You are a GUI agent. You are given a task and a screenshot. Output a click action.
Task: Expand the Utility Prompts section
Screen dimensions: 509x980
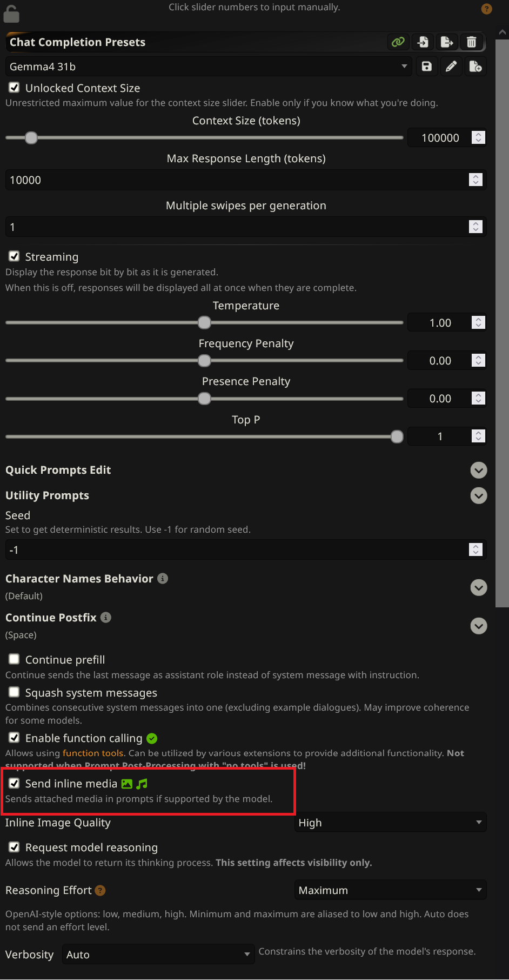[479, 495]
